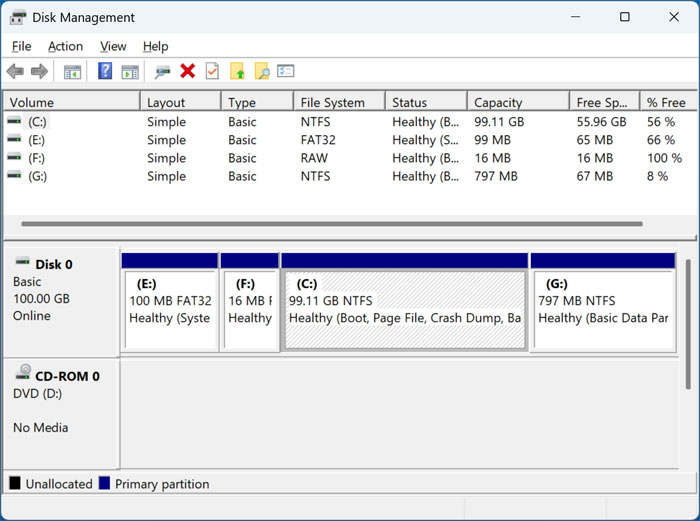Click the blue Primary partition legend swatch

(x=104, y=483)
